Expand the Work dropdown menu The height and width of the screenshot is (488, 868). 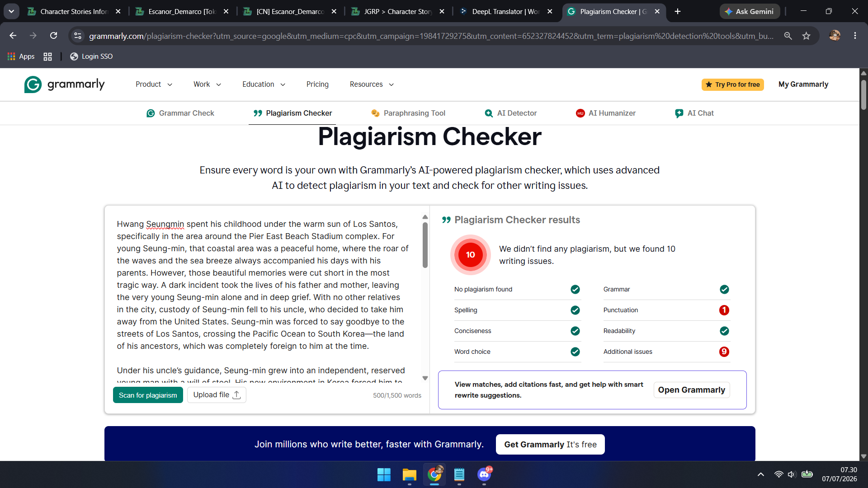[207, 84]
